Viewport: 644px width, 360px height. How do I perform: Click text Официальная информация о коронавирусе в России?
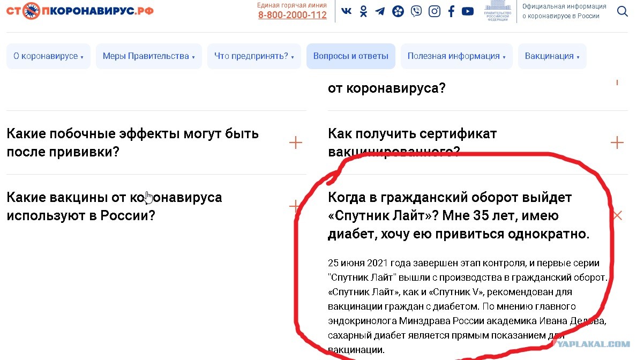click(564, 11)
